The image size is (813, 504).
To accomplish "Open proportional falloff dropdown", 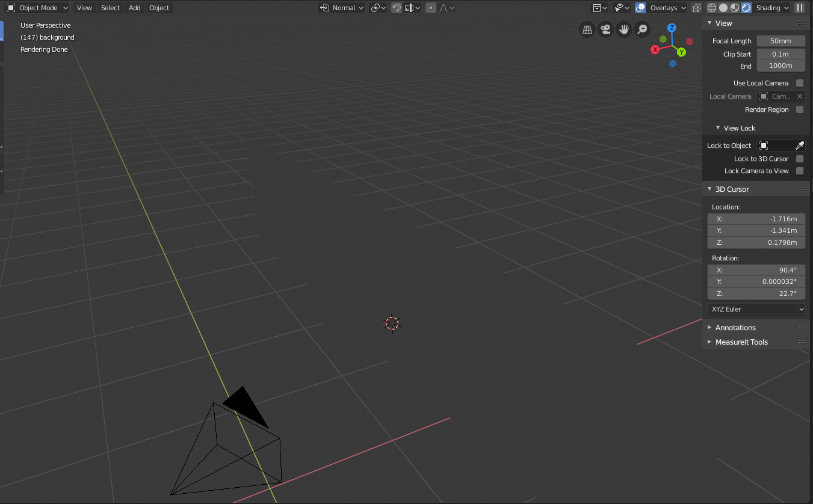I will click(x=447, y=8).
